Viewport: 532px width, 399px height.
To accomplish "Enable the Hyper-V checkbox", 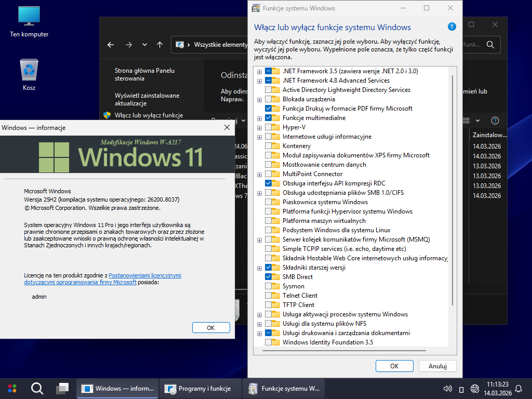I will 269,127.
